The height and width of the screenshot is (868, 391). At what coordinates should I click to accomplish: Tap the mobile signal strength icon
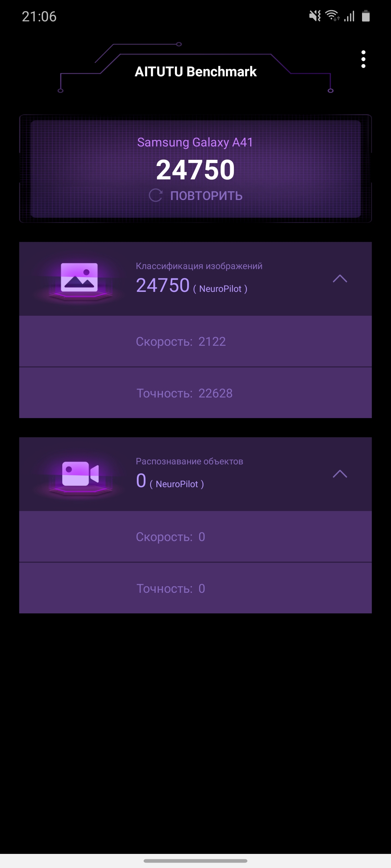(x=349, y=16)
